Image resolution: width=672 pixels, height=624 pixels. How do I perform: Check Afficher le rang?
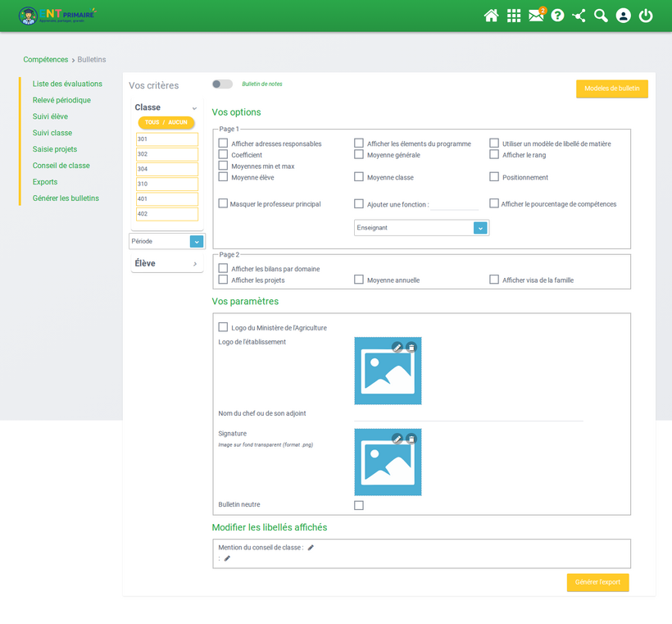click(494, 154)
